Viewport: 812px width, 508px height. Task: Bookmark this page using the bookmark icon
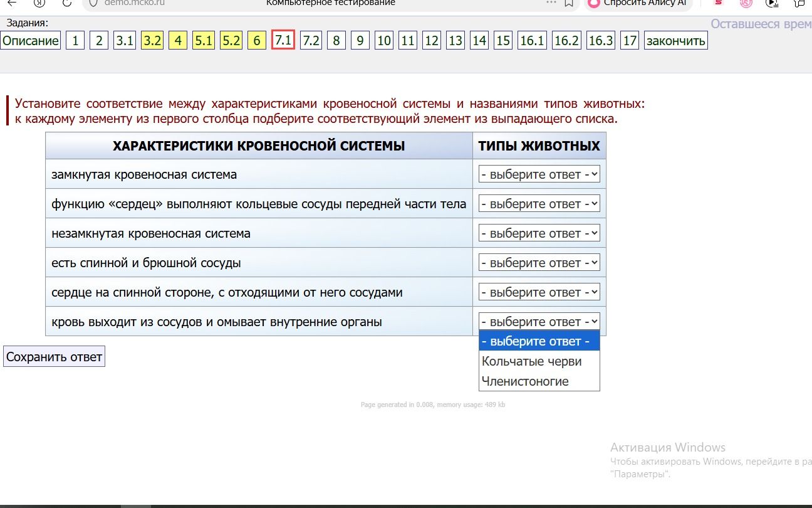click(x=569, y=3)
